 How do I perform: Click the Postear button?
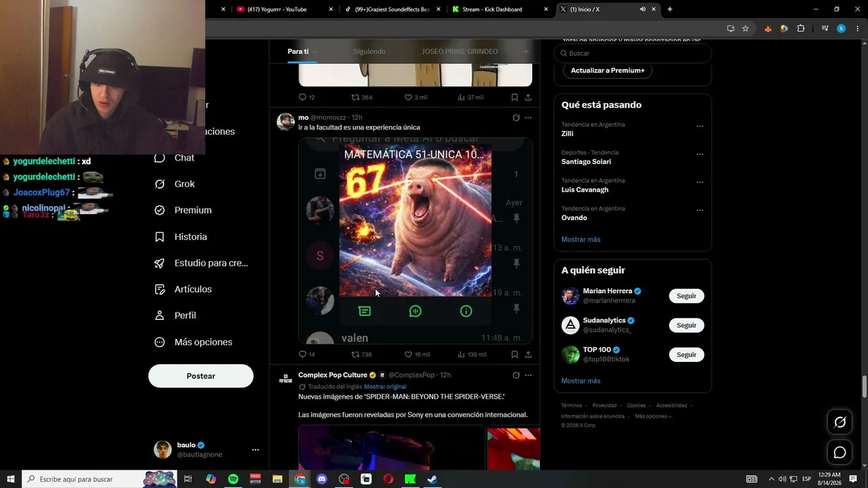(x=201, y=376)
